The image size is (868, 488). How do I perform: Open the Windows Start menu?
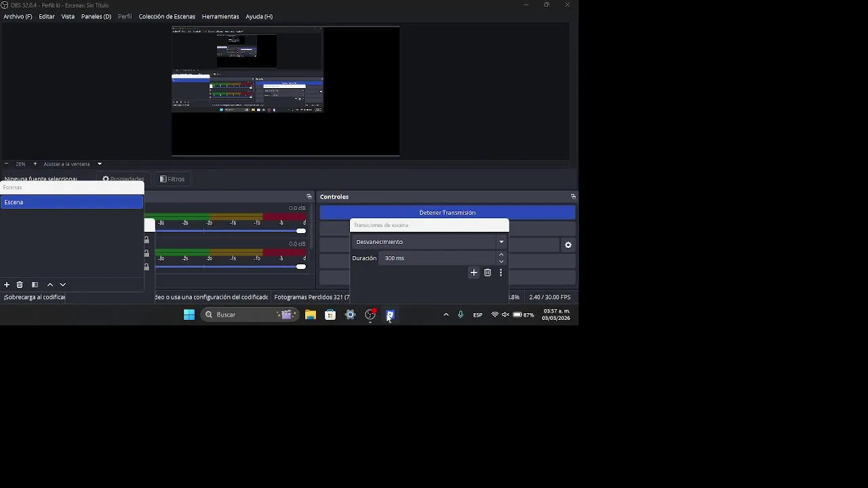pyautogui.click(x=189, y=314)
